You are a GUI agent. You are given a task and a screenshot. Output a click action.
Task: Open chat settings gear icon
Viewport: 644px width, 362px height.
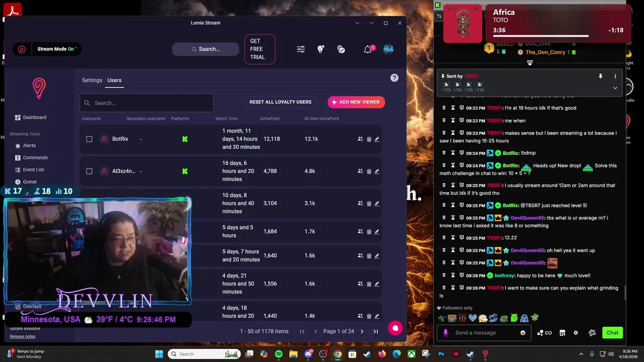576,333
